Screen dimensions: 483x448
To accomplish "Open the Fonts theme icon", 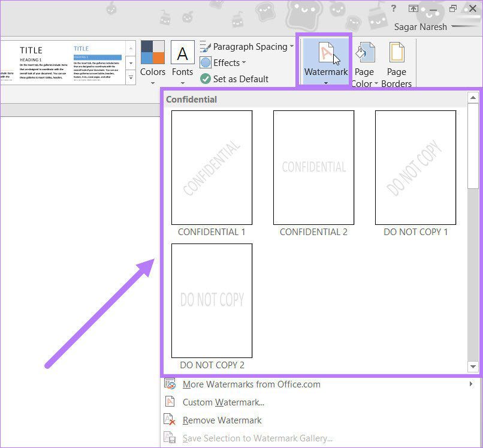I will pyautogui.click(x=183, y=52).
